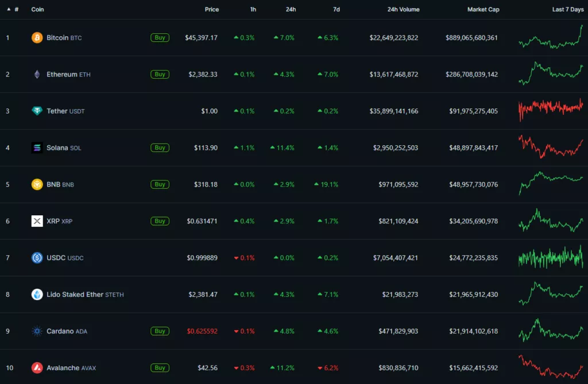Sort by the 1h change column header
588x384 pixels.
click(253, 9)
